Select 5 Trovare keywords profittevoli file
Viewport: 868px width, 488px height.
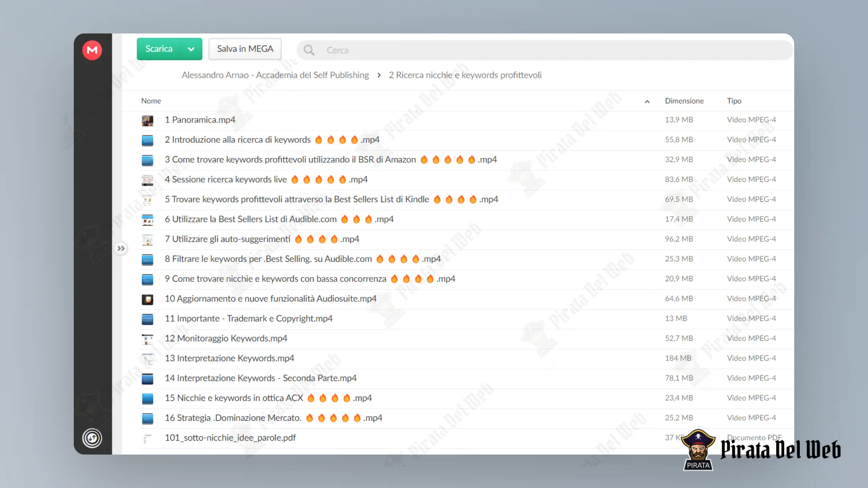(x=331, y=199)
